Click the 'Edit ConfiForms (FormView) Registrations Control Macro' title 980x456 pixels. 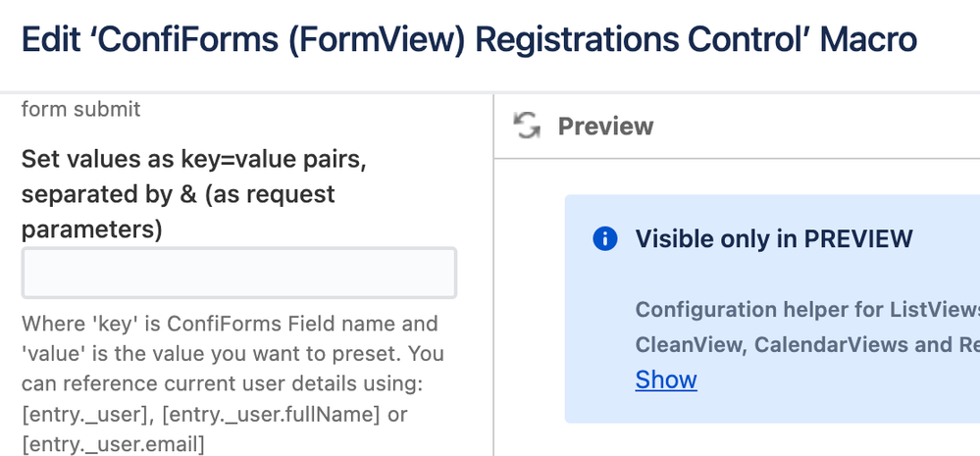tap(469, 40)
